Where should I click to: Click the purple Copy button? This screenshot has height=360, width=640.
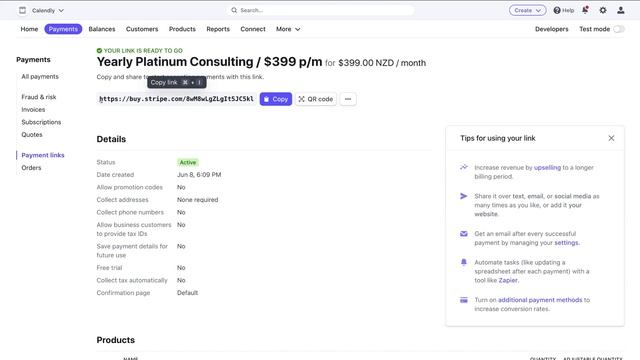point(276,99)
